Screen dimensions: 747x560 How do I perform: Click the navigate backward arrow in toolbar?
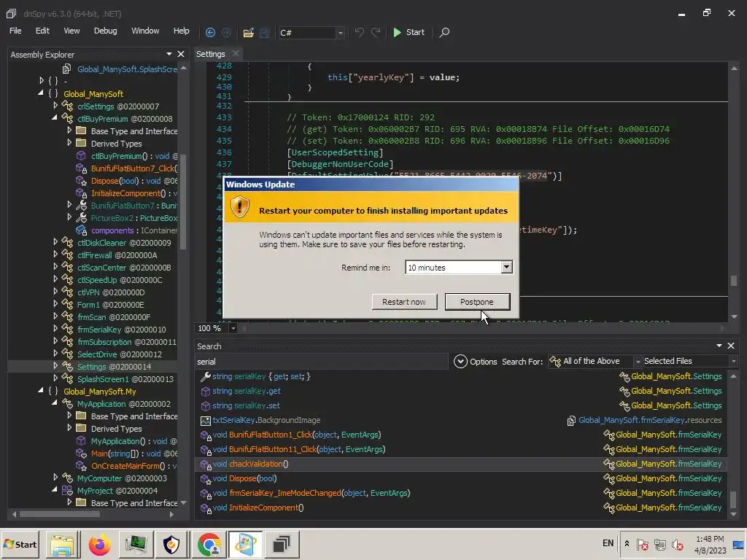[x=210, y=32]
